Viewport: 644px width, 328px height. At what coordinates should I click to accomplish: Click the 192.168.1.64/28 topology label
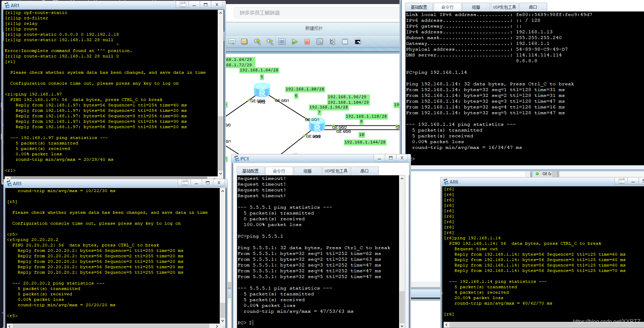pyautogui.click(x=259, y=70)
